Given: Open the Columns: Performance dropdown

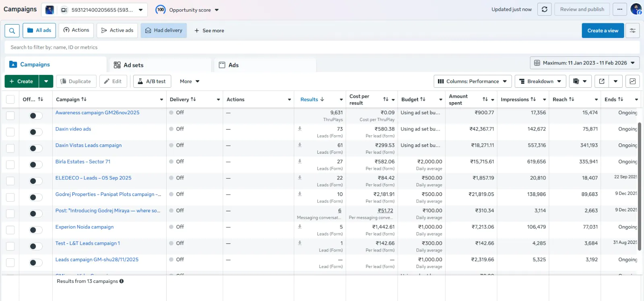Looking at the screenshot, I should tap(473, 81).
